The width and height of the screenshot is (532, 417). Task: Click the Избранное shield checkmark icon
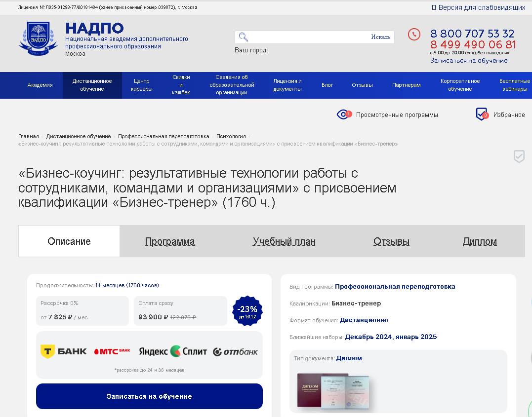pos(482,114)
